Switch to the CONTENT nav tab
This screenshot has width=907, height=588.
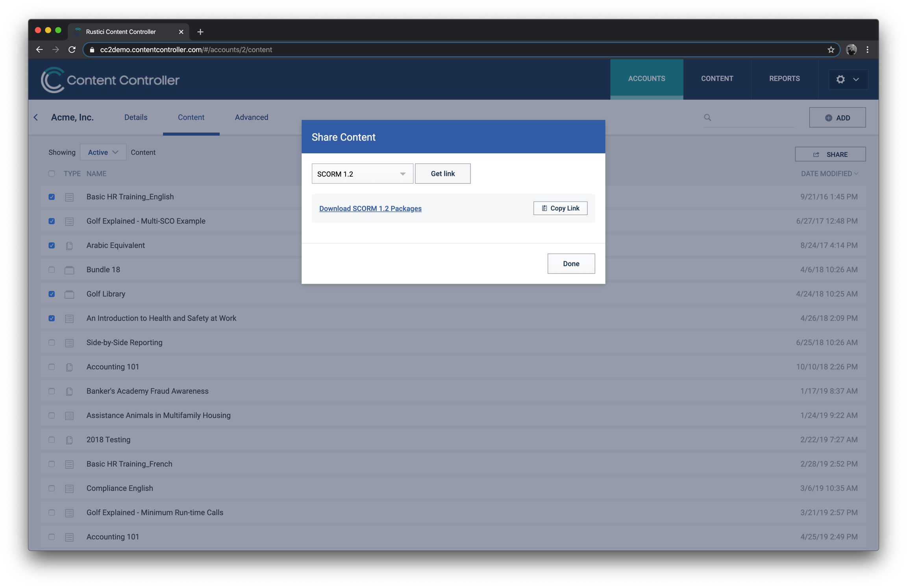click(x=717, y=79)
